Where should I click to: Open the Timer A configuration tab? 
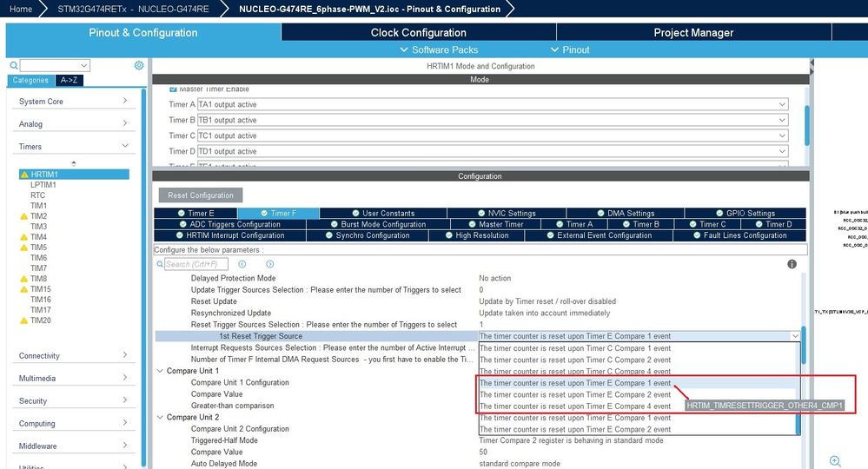pyautogui.click(x=574, y=224)
